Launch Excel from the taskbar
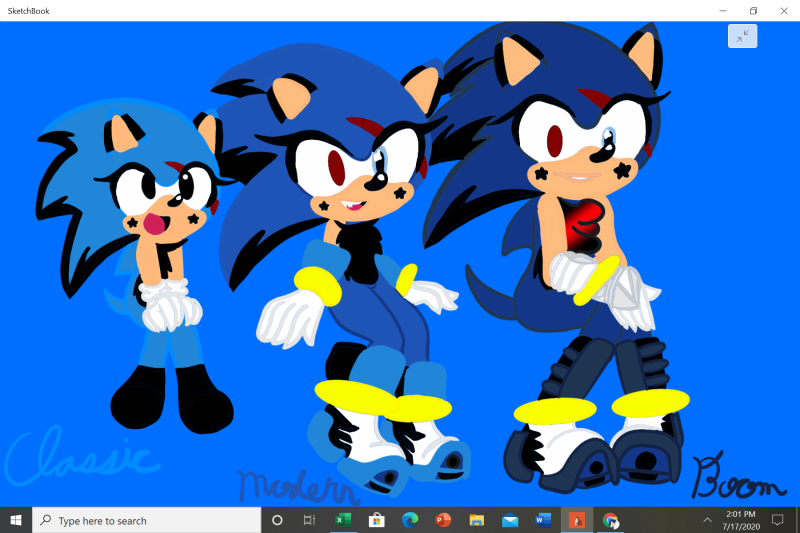Screen dimensions: 800x533 [343, 520]
